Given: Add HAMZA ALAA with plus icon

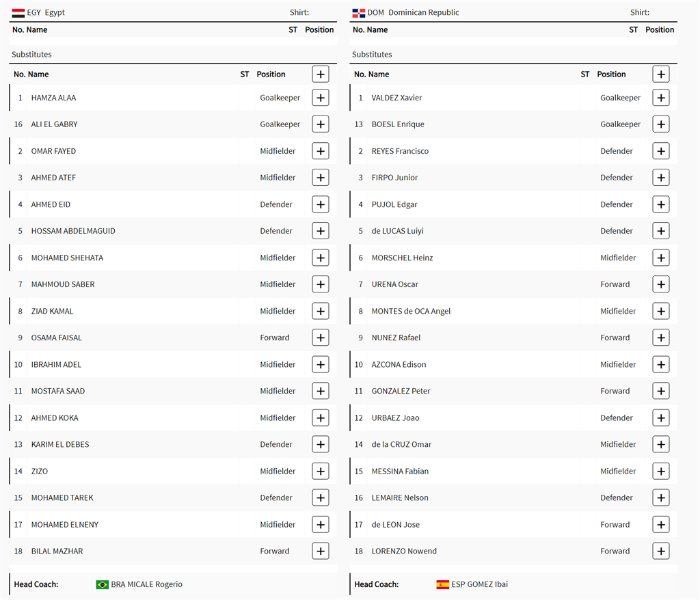Looking at the screenshot, I should tap(321, 98).
